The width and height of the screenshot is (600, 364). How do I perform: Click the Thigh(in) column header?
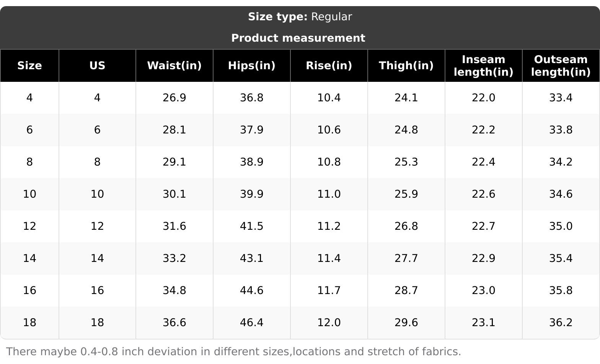(x=406, y=66)
